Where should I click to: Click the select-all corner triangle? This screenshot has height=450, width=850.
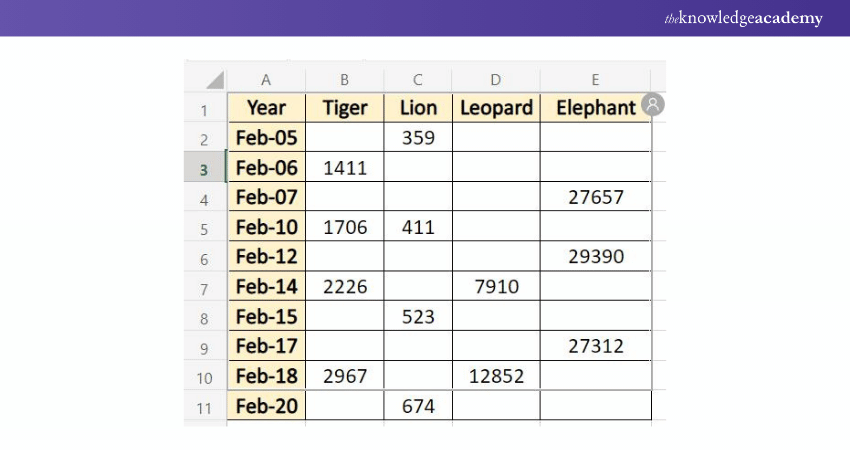point(214,80)
